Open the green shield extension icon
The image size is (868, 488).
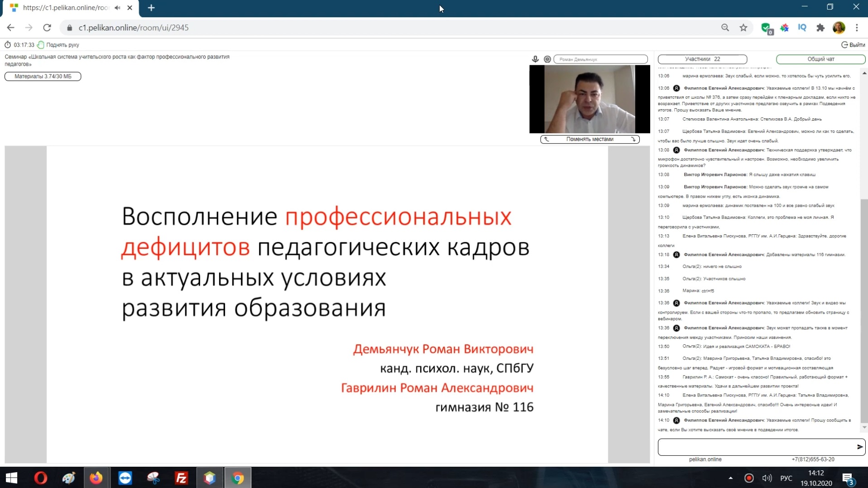point(766,28)
